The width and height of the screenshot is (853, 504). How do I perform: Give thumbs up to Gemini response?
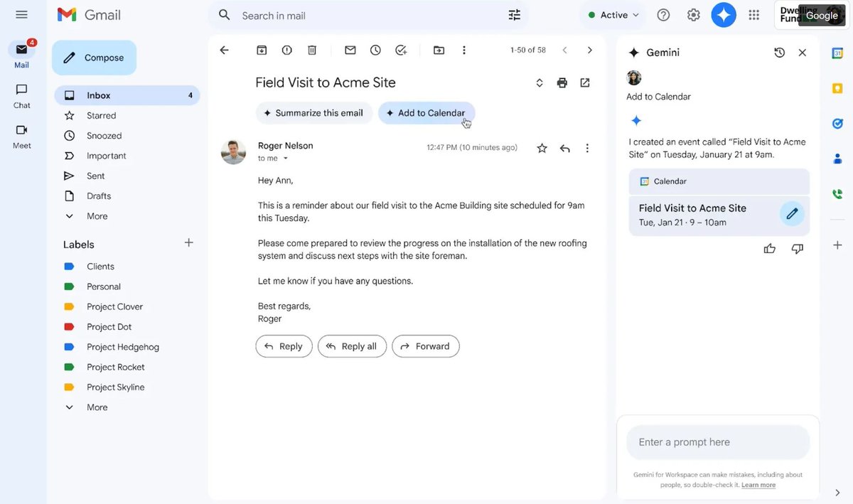pos(769,248)
